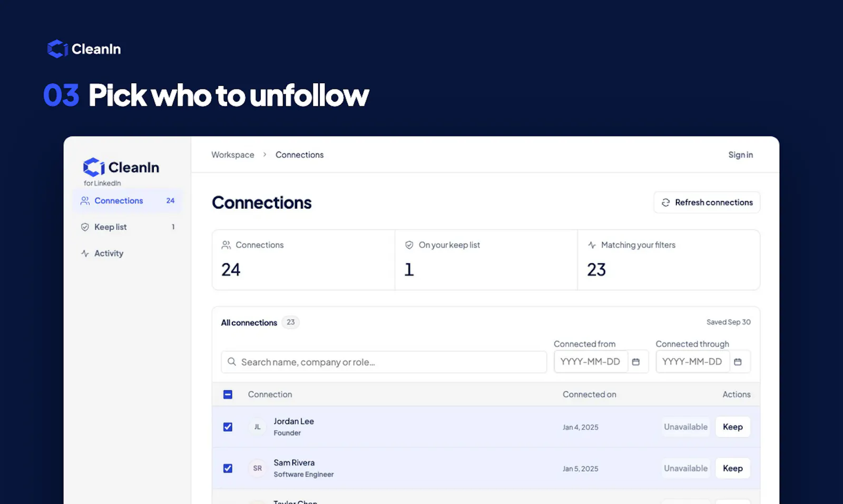This screenshot has height=504, width=843.
Task: Click the CleanIn logo in the sidebar
Action: 121,167
